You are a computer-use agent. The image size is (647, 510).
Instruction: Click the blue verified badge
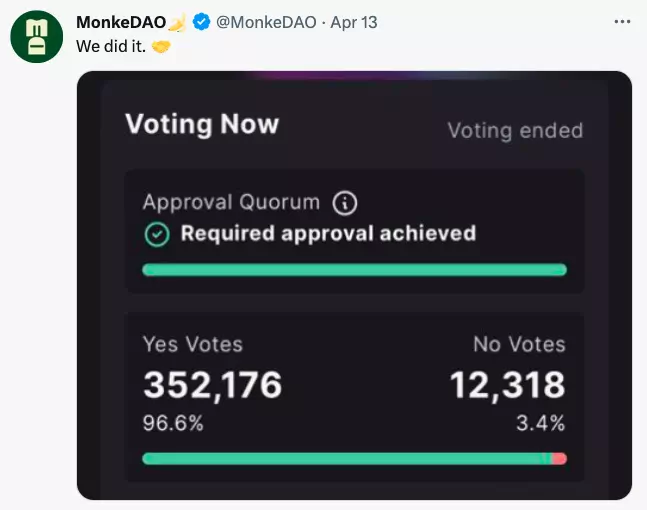201,22
